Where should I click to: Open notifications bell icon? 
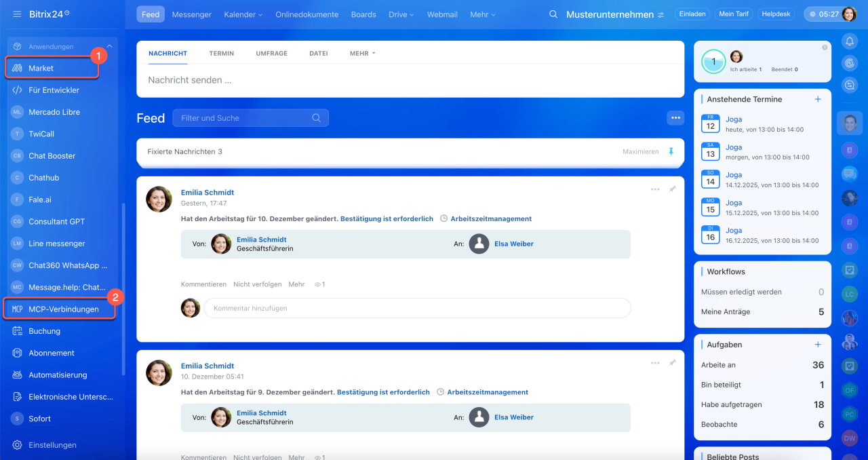pos(850,41)
